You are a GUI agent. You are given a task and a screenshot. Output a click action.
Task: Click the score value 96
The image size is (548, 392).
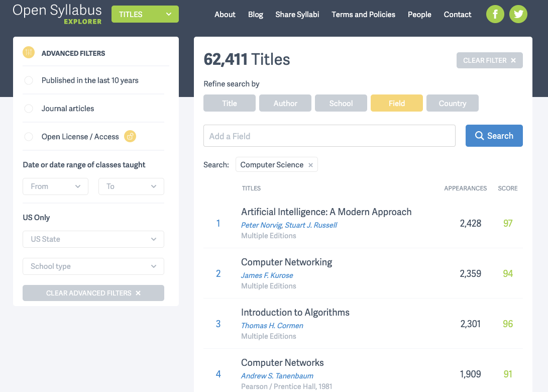click(x=508, y=324)
